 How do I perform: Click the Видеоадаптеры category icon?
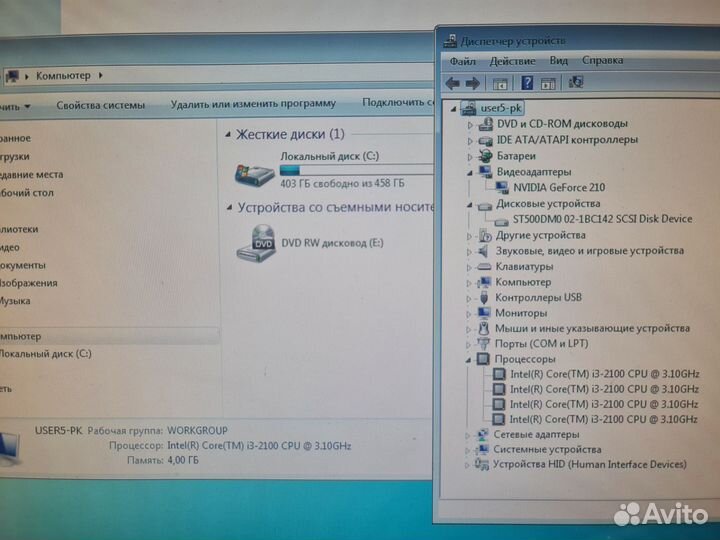[485, 172]
